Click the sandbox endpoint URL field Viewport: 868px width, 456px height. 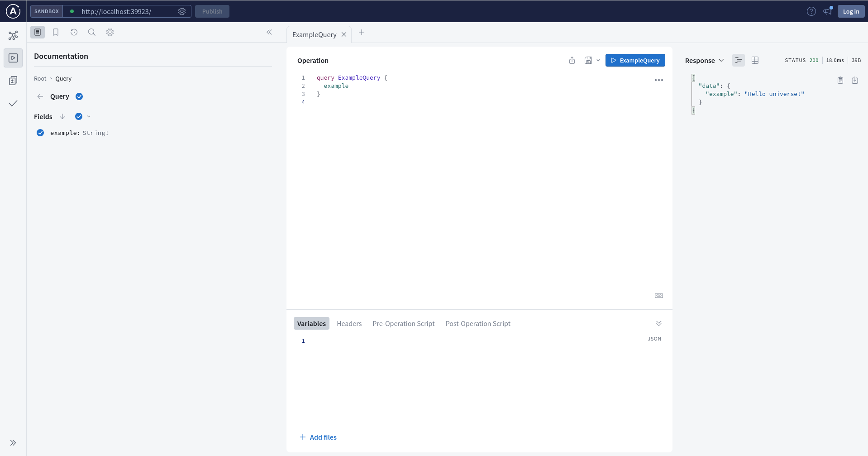(x=118, y=11)
